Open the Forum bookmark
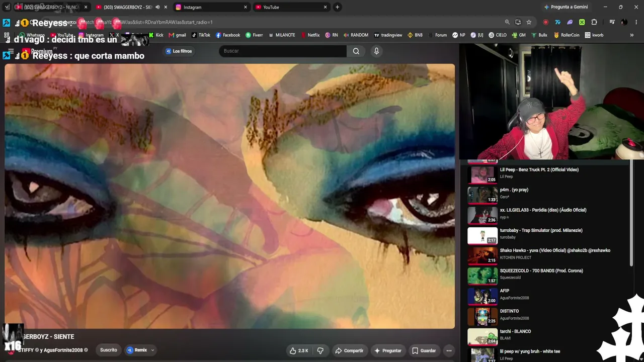644x362 pixels. tap(437, 35)
